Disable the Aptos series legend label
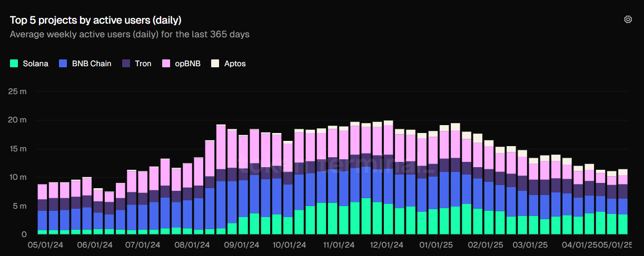The width and height of the screenshot is (644, 256). tap(235, 64)
